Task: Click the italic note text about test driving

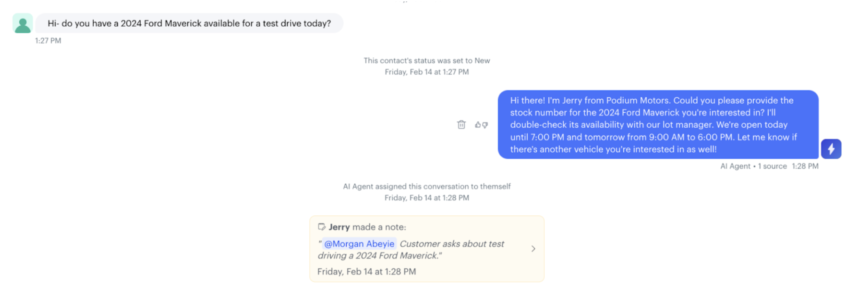Action: [x=451, y=244]
